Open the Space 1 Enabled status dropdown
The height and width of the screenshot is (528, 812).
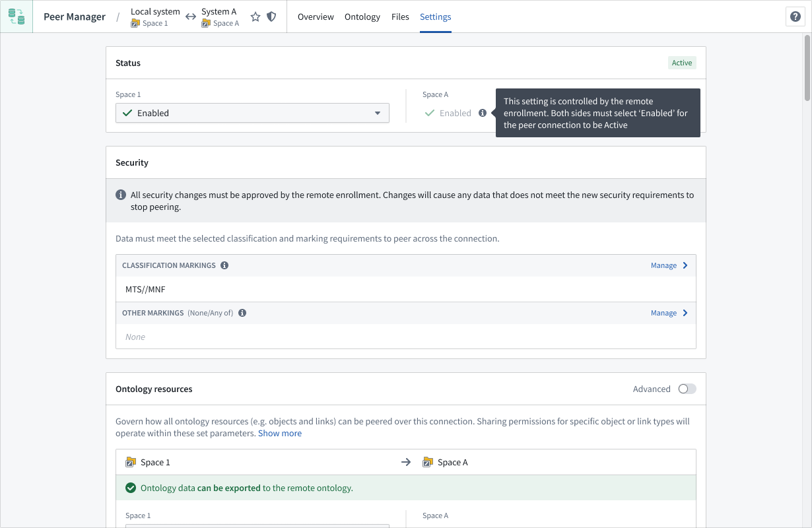[252, 113]
